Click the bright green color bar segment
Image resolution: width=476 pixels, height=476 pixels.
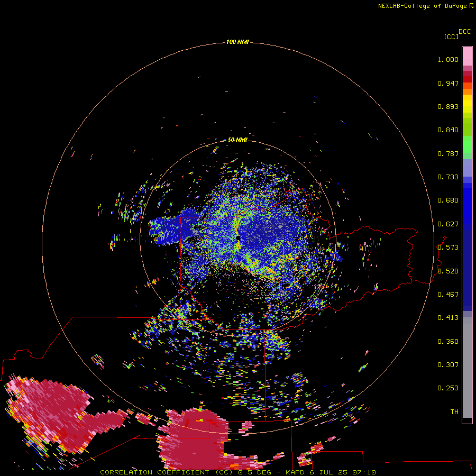pyautogui.click(x=467, y=144)
